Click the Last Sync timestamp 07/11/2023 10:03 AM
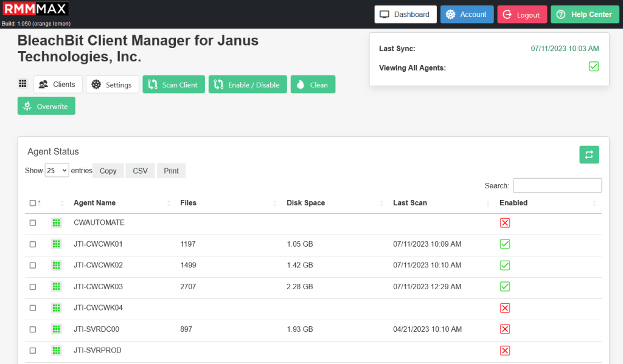The width and height of the screenshot is (623, 364). [x=565, y=49]
